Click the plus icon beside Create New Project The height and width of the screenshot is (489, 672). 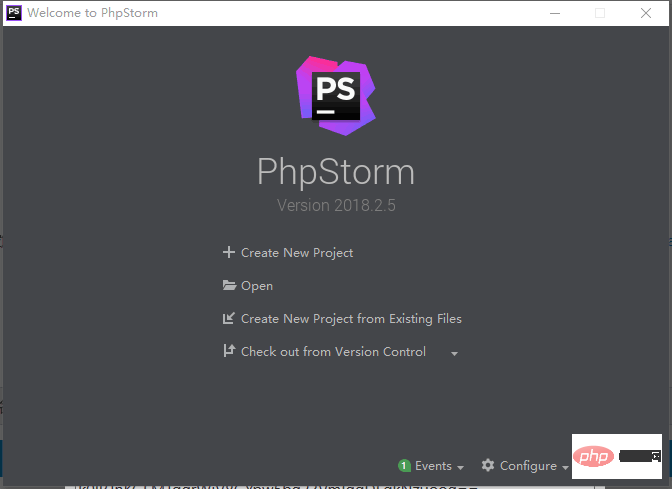point(228,253)
